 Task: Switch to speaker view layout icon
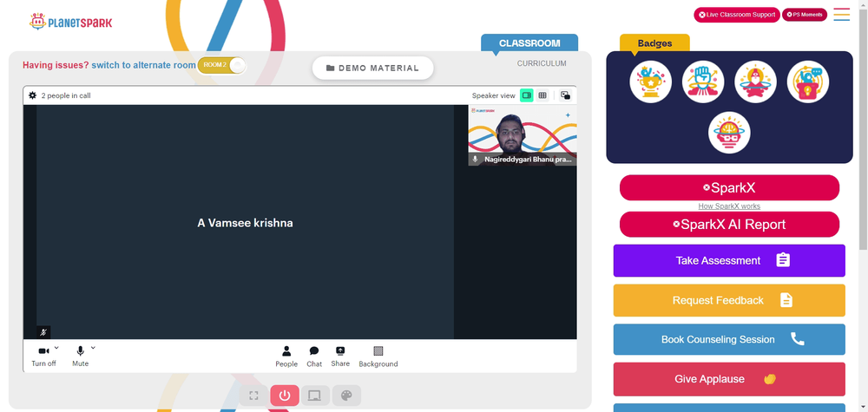pyautogui.click(x=527, y=95)
